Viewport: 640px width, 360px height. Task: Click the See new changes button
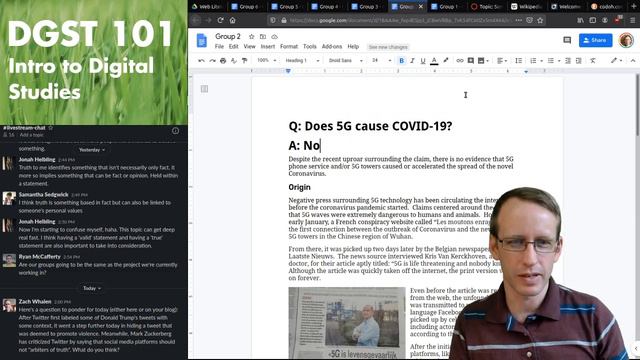pos(388,47)
